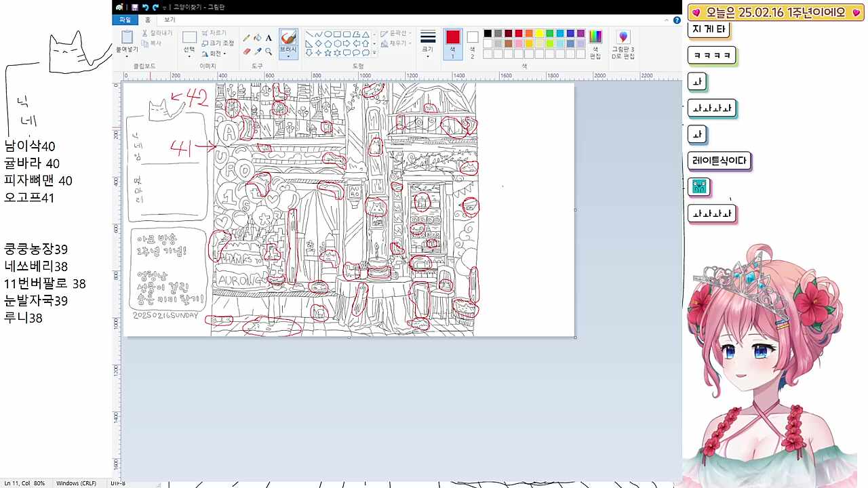
Task: Select the Color picker eyedropper tool
Action: coord(258,51)
